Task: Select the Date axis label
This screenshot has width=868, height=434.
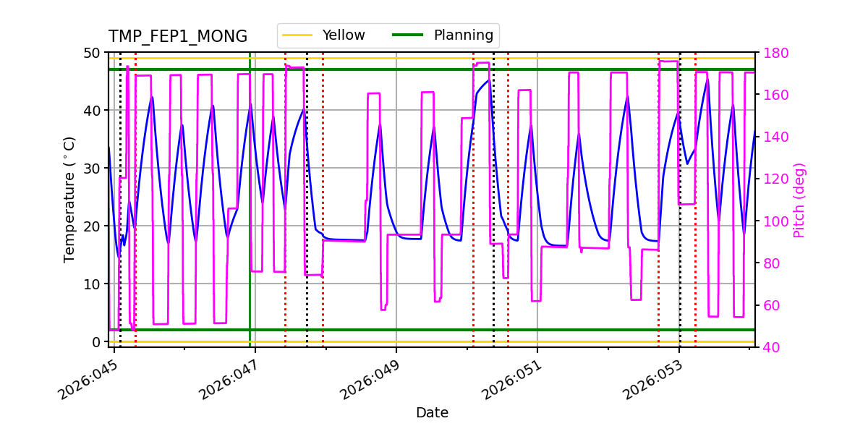Action: (433, 412)
